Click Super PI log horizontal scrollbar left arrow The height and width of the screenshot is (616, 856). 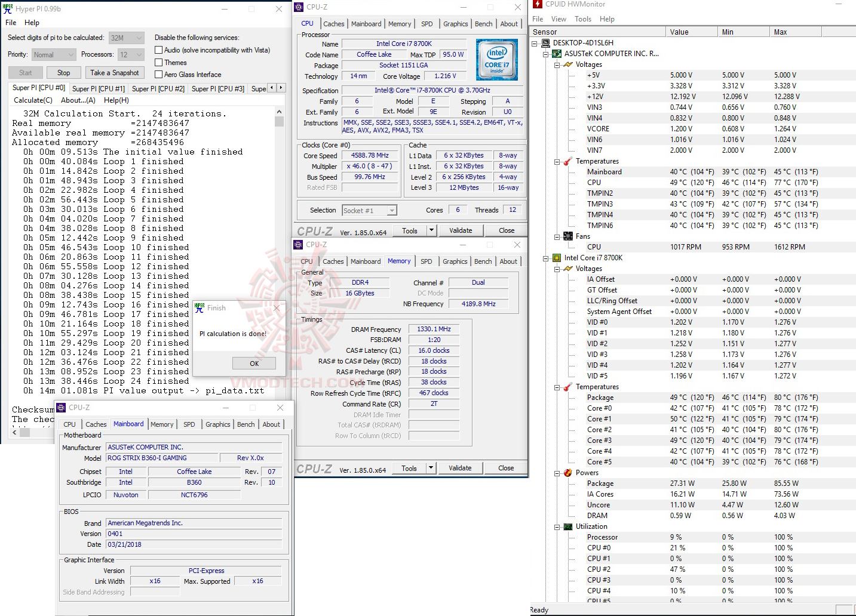[x=15, y=432]
